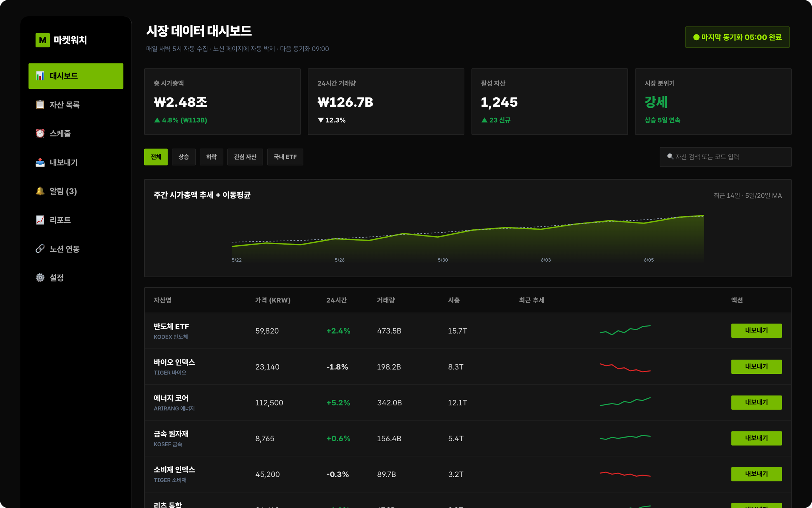This screenshot has height=508, width=812.
Task: Filter by 하락 assets
Action: click(x=211, y=157)
